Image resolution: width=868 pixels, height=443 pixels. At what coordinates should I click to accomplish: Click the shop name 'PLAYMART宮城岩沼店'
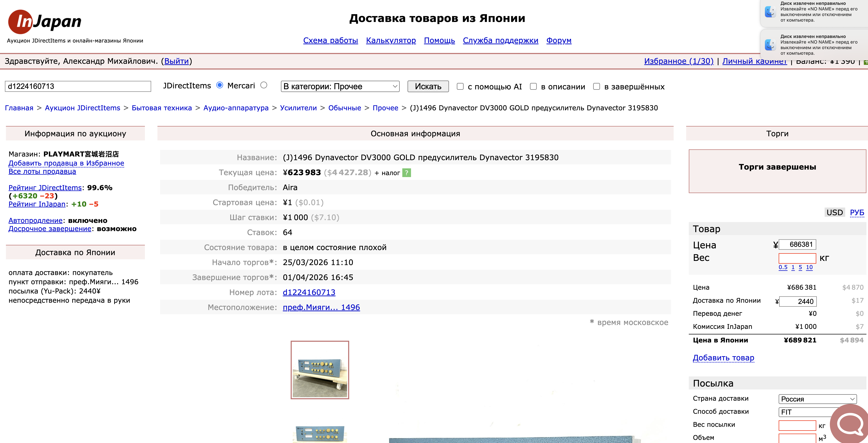81,154
